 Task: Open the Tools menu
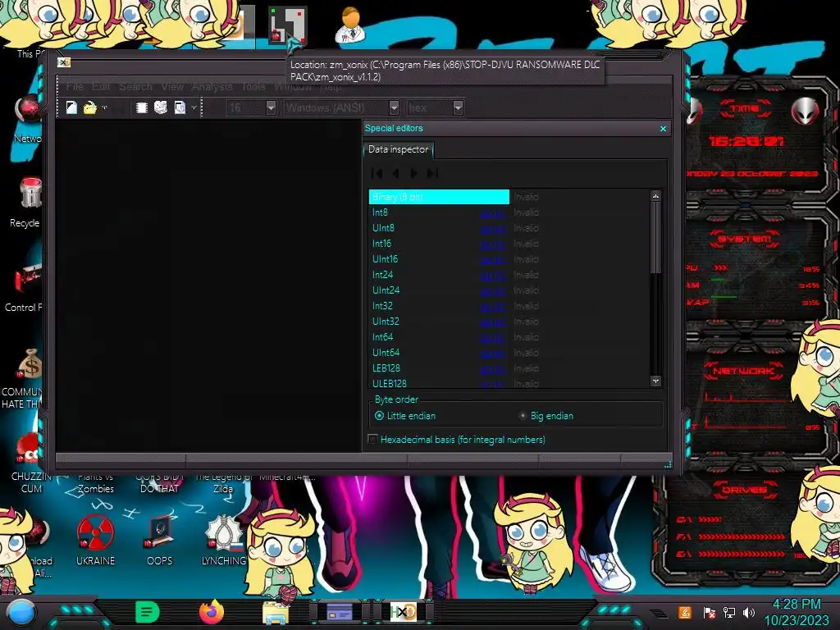pos(253,86)
